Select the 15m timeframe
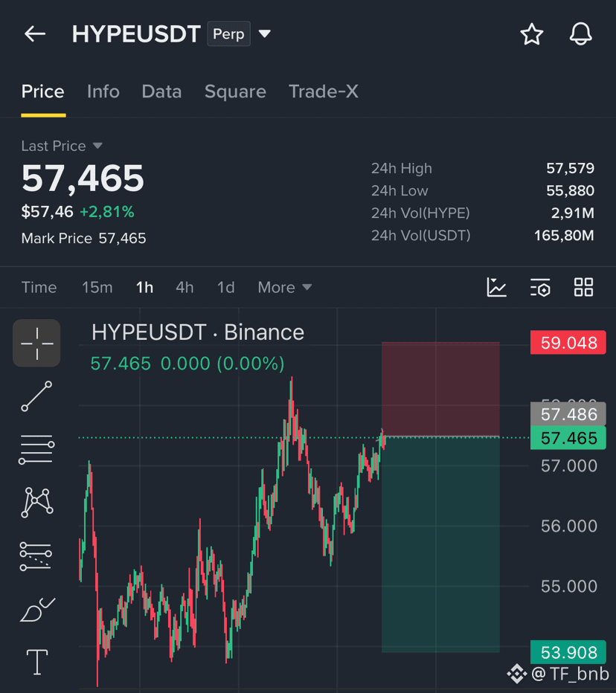The image size is (616, 693). click(x=97, y=287)
